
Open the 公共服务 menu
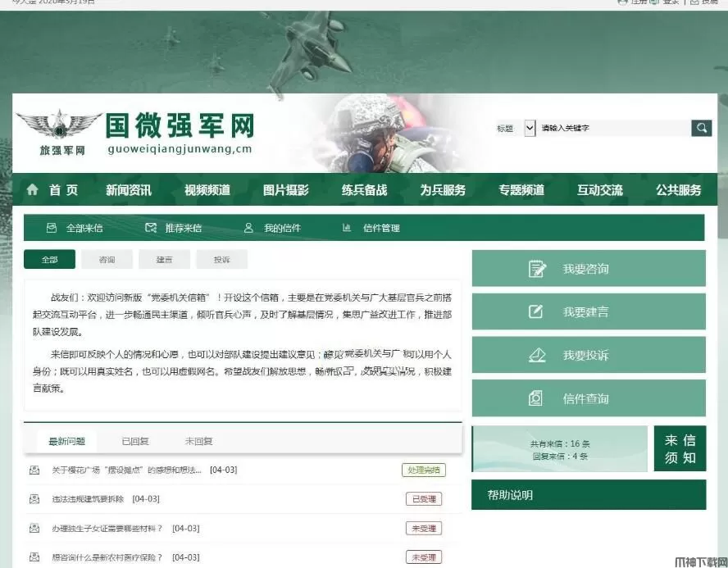pos(678,190)
